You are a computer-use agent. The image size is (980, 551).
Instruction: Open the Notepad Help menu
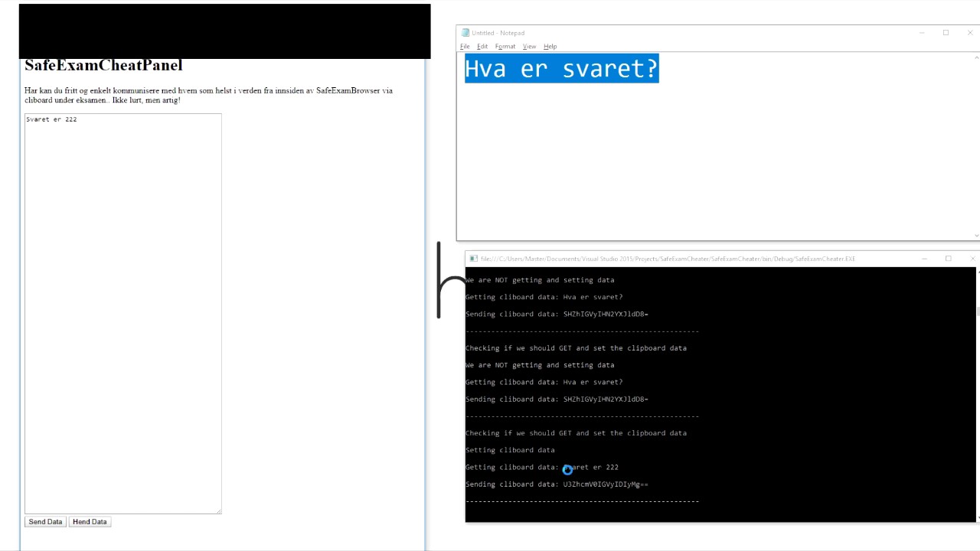[x=550, y=47]
